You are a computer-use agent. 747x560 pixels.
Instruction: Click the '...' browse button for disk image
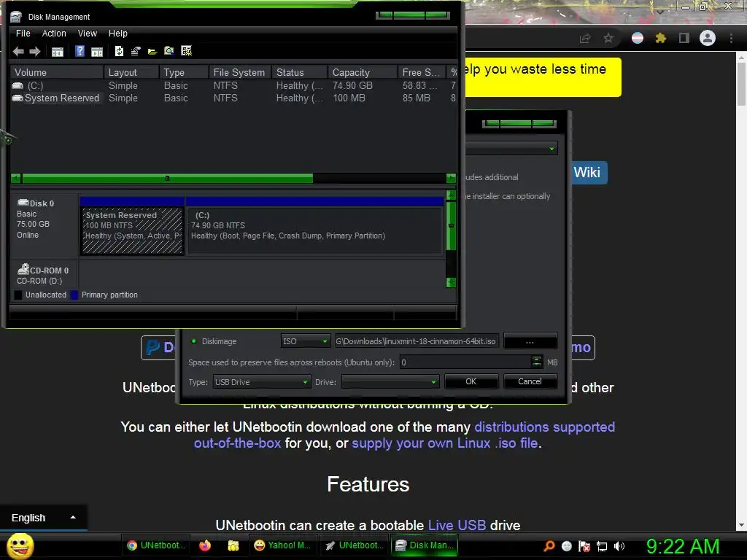530,341
